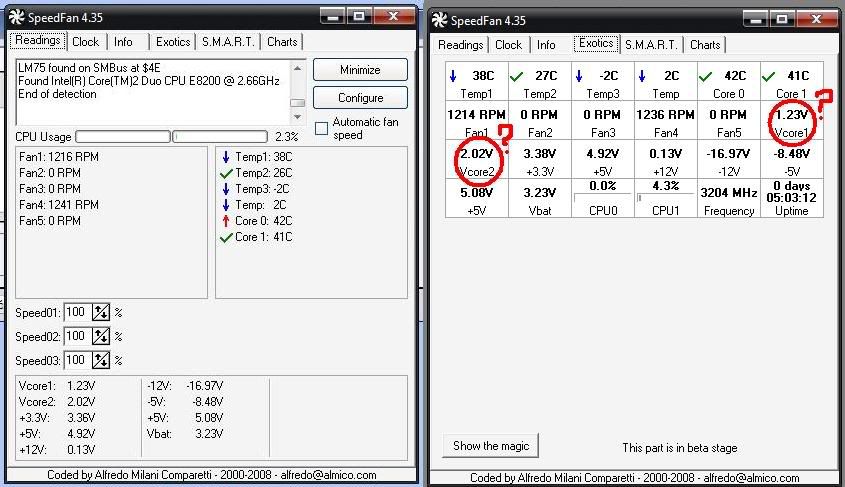Screen dimensions: 845x487
Task: Click the Minimize button
Action: point(360,70)
